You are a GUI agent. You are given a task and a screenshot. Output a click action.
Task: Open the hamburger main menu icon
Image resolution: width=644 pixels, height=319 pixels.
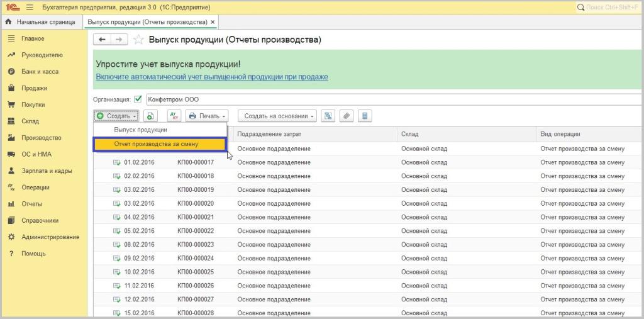pyautogui.click(x=30, y=7)
